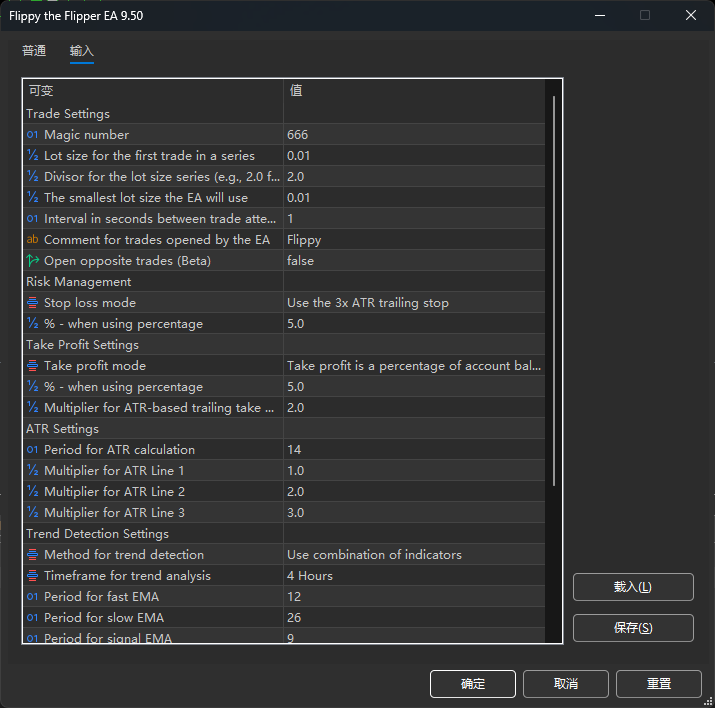Click the vertical scrollbar in the parameter list
715x708 pixels.
point(553,290)
